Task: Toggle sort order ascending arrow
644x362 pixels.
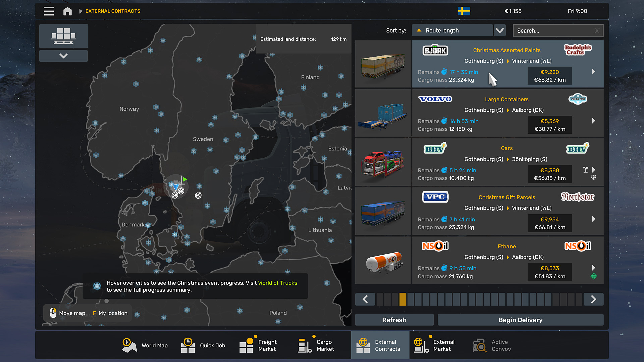Action: click(x=419, y=31)
